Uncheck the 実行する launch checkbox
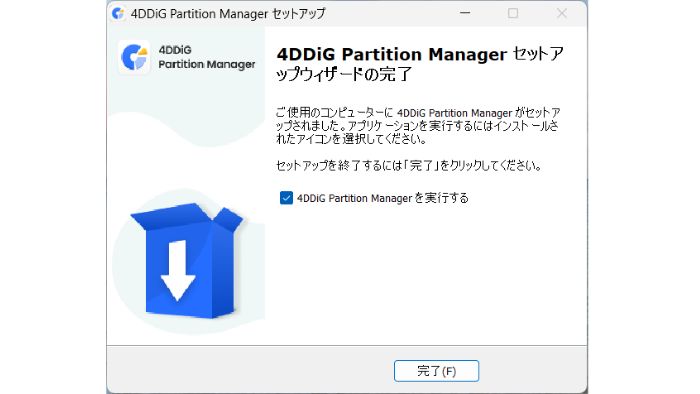 pyautogui.click(x=286, y=198)
